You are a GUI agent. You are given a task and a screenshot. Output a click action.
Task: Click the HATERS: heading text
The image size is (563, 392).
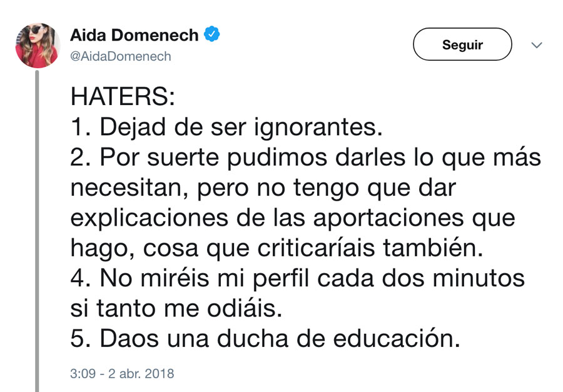(123, 98)
